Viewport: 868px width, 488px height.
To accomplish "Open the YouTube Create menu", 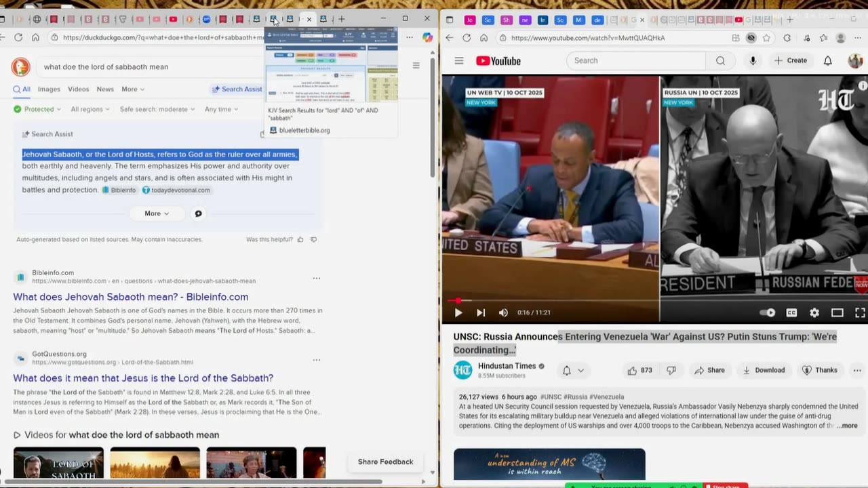I will point(791,60).
